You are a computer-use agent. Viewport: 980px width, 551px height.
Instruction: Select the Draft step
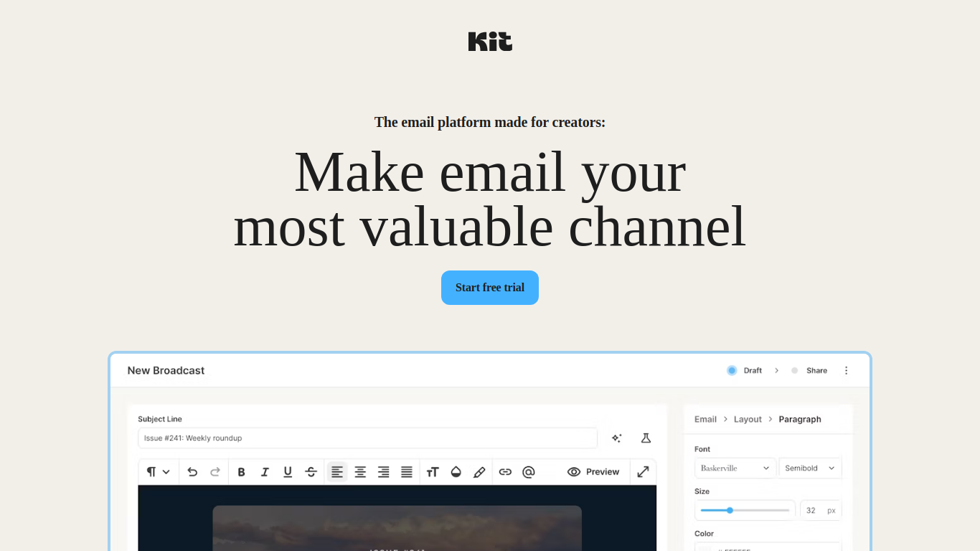tap(745, 370)
